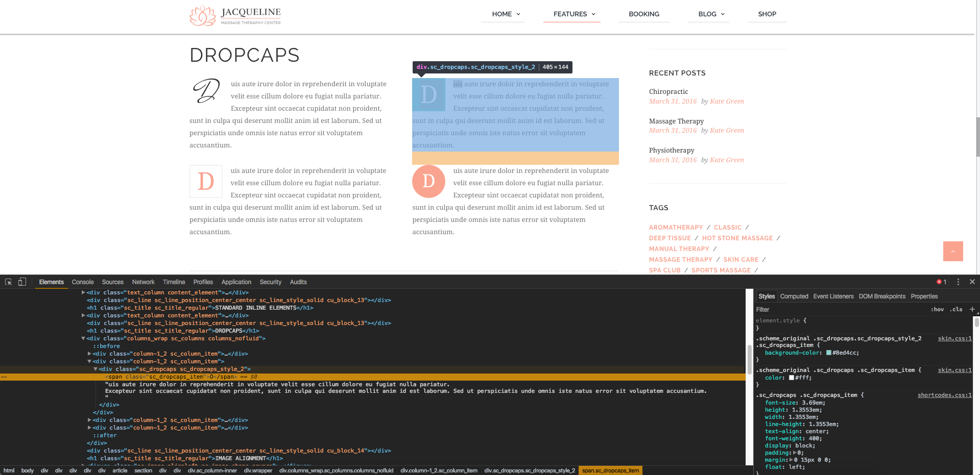
Task: Click the red error count indicator
Action: point(941,282)
